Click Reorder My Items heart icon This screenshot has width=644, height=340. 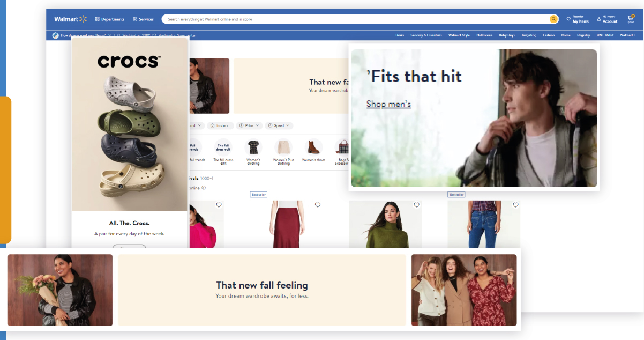coord(568,19)
